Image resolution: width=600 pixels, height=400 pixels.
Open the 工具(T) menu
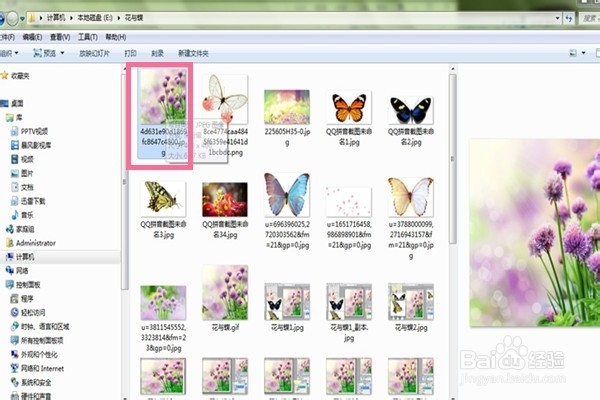pos(88,37)
